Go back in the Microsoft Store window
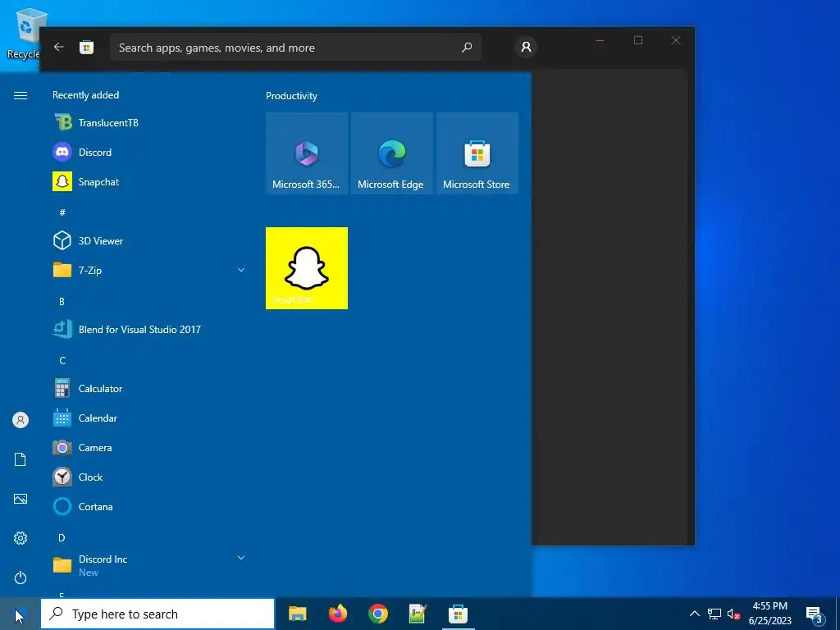This screenshot has height=630, width=840. point(59,47)
